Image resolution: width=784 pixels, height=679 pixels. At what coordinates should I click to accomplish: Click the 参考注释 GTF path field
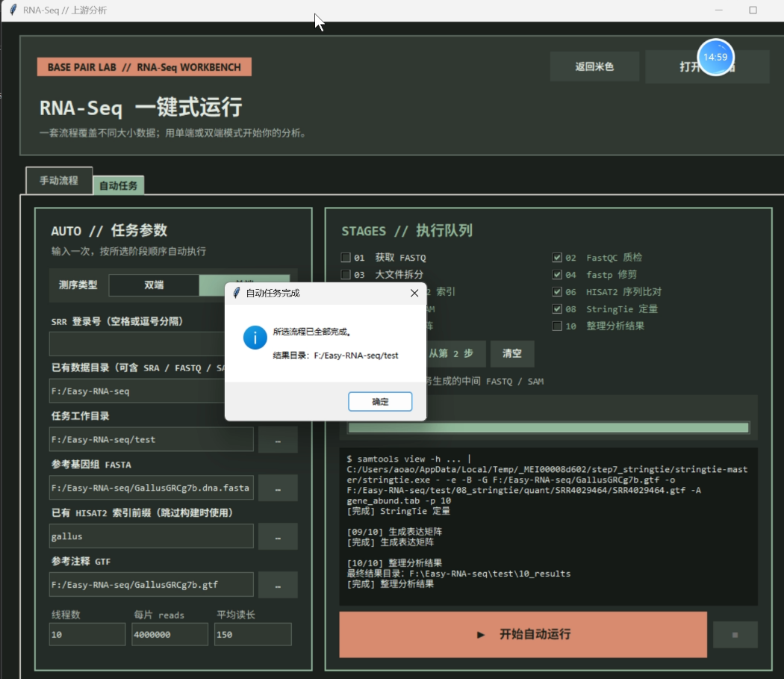(152, 584)
